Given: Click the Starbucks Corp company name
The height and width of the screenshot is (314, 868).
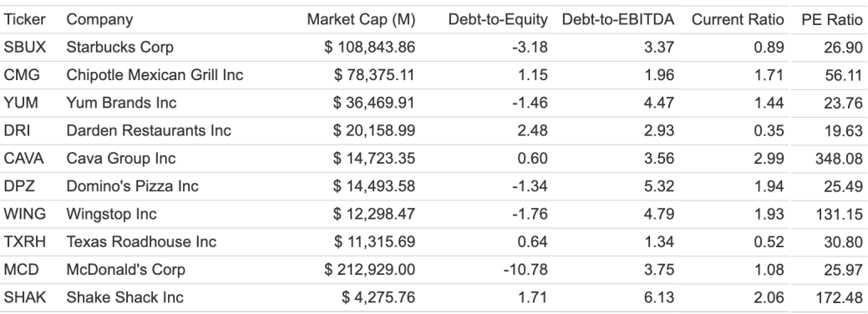Looking at the screenshot, I should 119,48.
